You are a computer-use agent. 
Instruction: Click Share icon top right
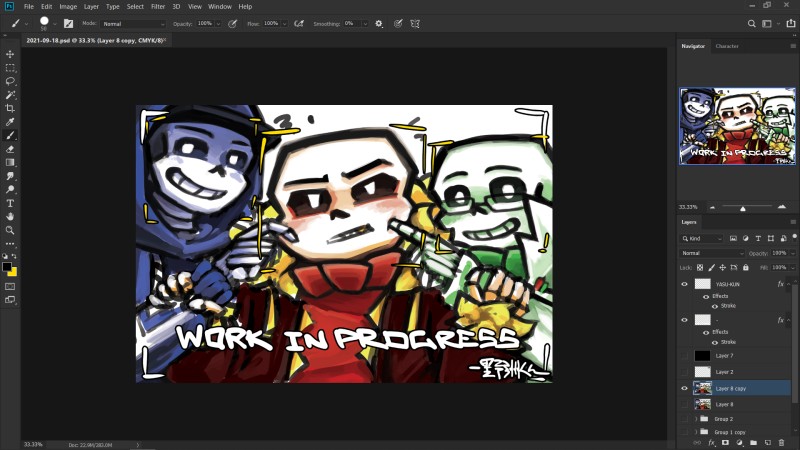(791, 23)
